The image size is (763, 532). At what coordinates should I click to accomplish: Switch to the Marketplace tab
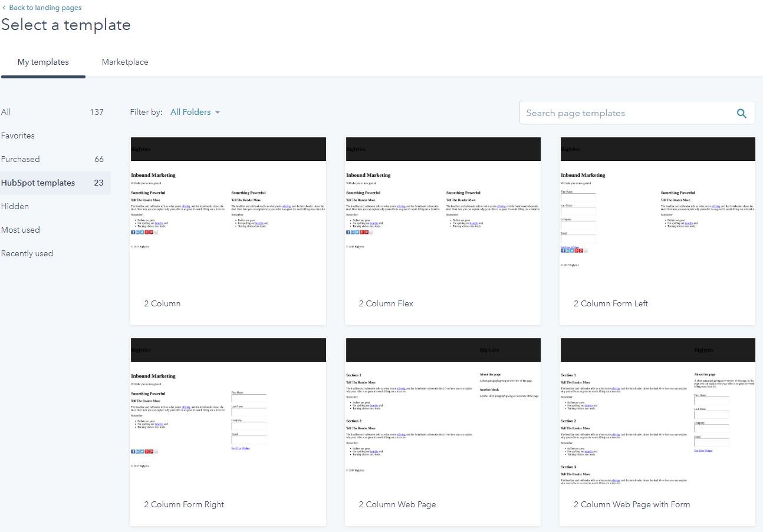(125, 62)
